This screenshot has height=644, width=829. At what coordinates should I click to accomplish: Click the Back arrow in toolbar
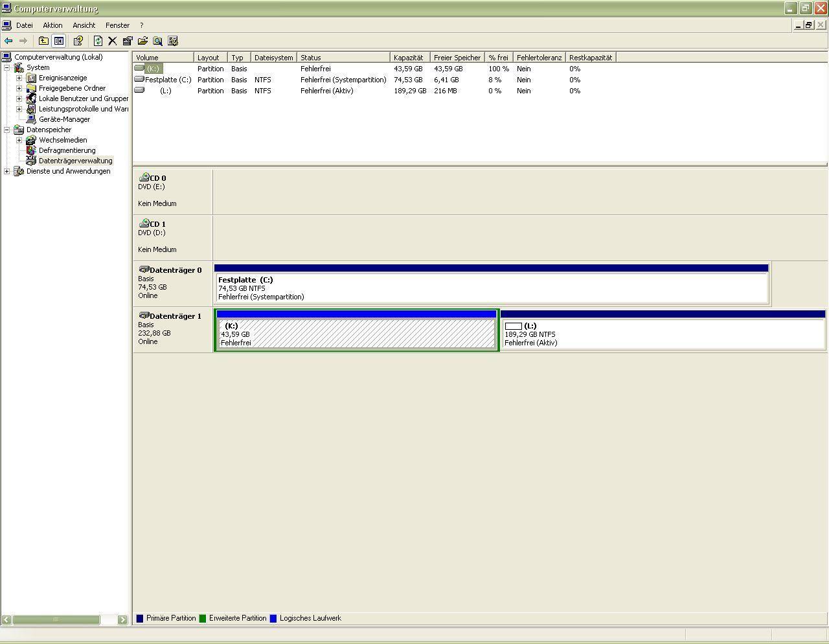(8, 41)
